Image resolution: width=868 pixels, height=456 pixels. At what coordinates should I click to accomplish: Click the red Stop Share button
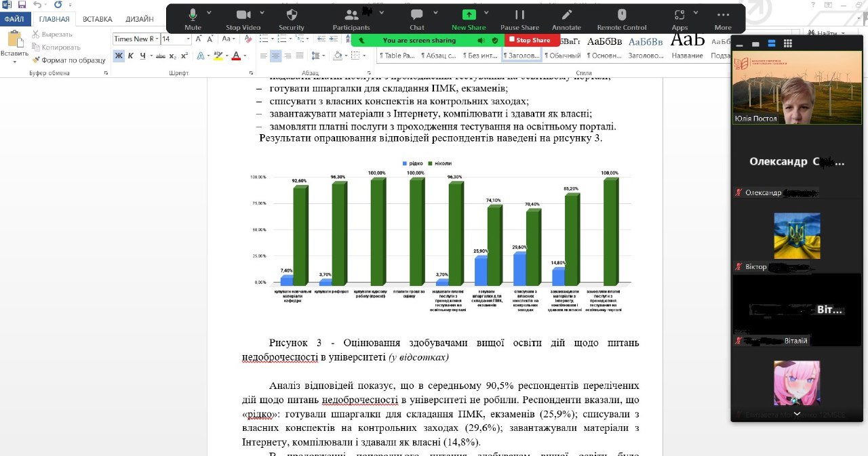532,40
